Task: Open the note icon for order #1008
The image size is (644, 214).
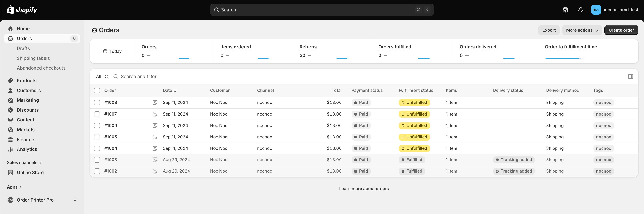Action: [155, 103]
